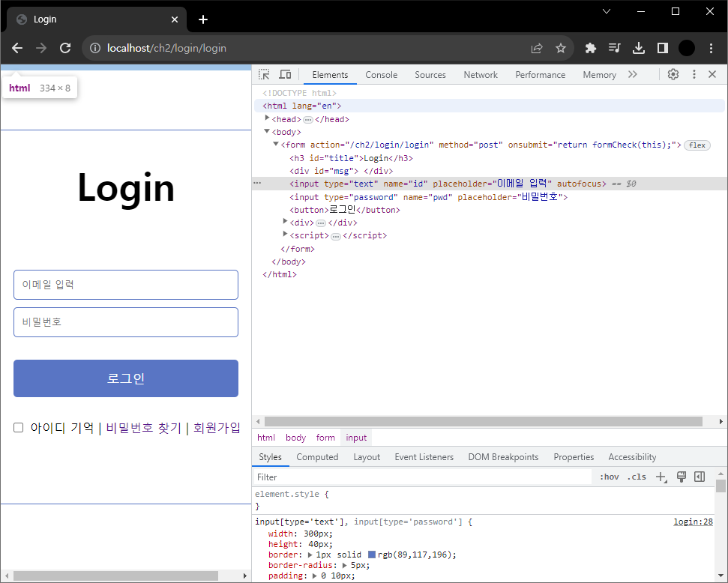Expand the div node below button

pyautogui.click(x=285, y=221)
